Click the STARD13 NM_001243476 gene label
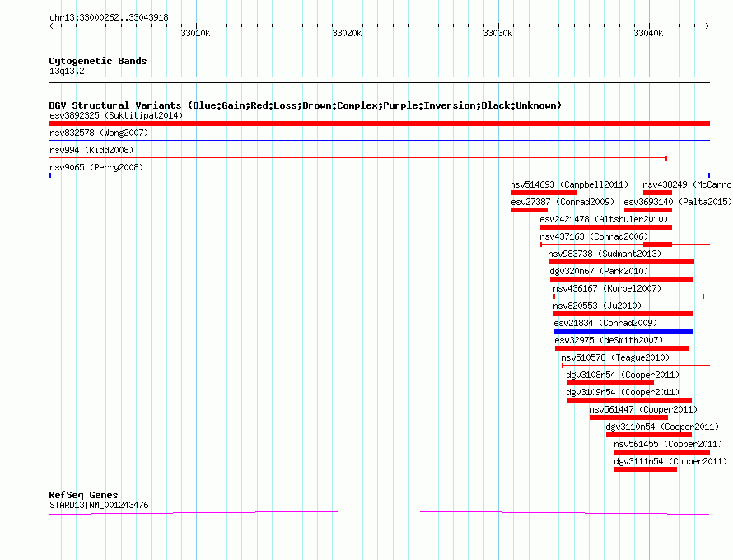The width and height of the screenshot is (733, 560). (99, 506)
